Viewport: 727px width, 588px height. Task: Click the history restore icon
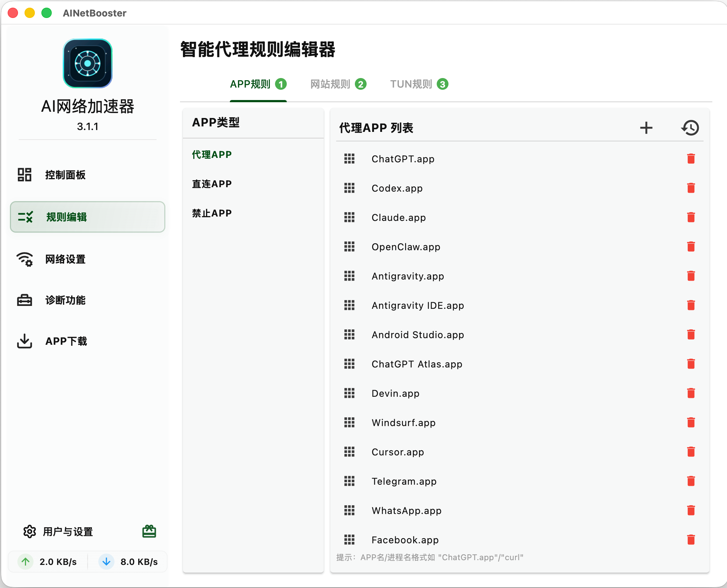690,128
